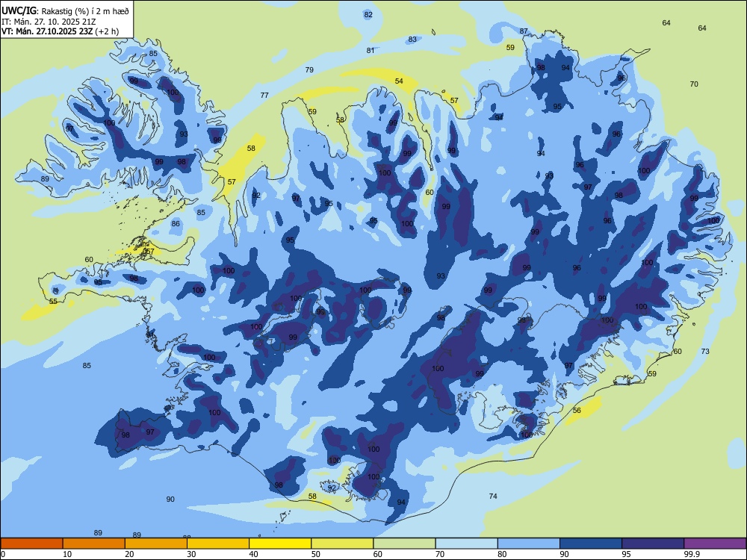Click the humidity value '73' on the map

[x=706, y=352]
